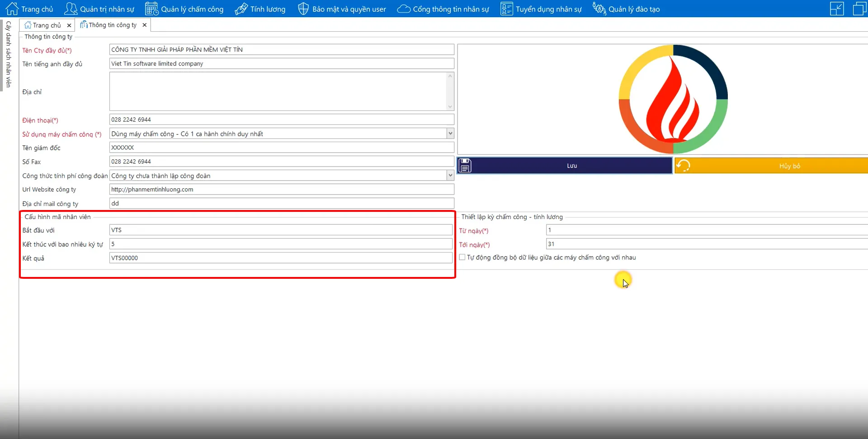This screenshot has width=868, height=439.
Task: Open the Quản lý chấm công menu
Action: point(184,9)
